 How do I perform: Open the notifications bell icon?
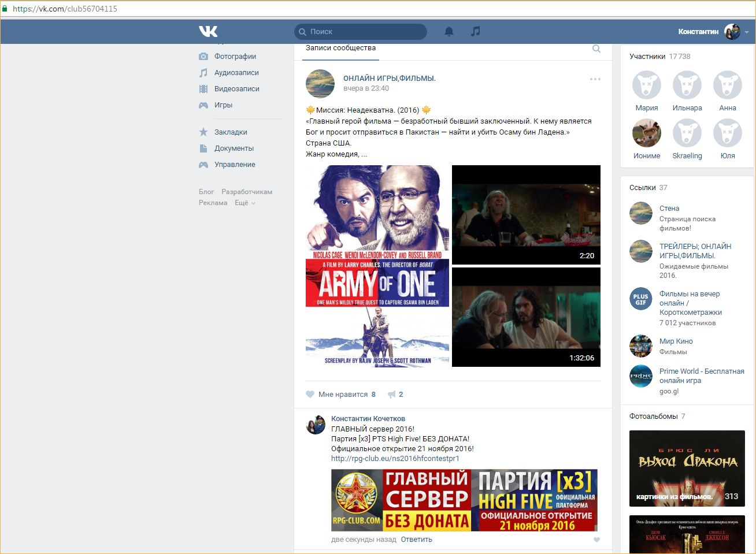click(x=449, y=31)
